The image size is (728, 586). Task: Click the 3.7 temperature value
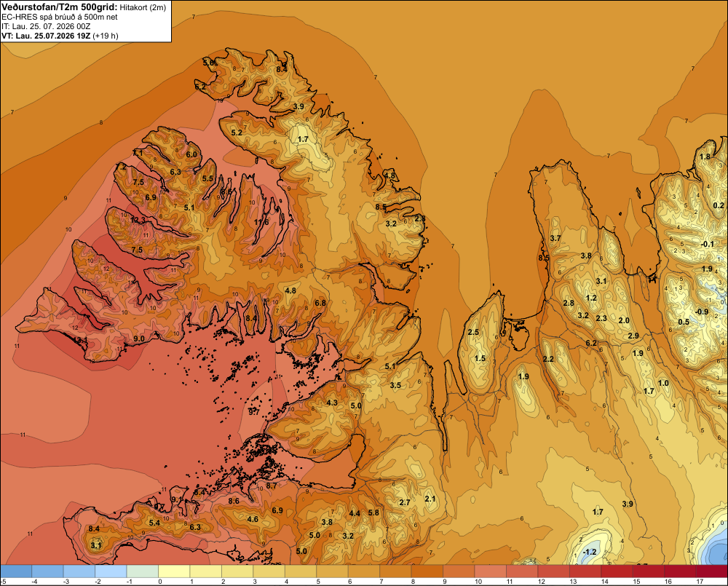point(555,238)
